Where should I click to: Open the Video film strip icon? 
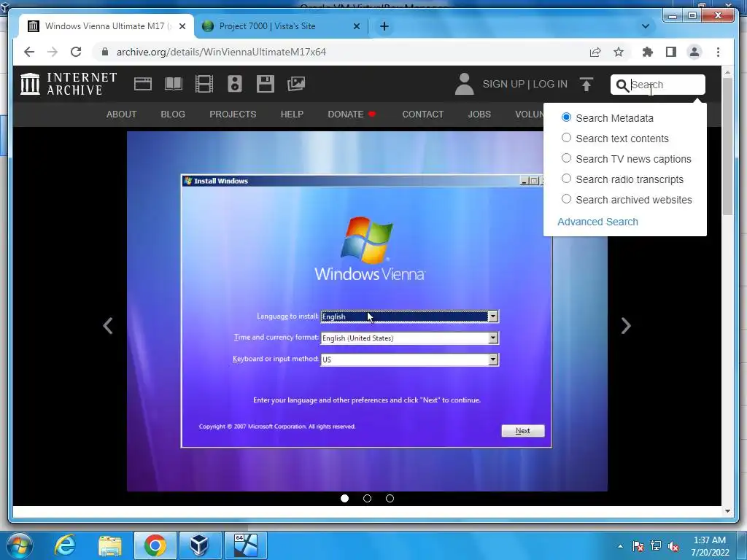click(x=204, y=84)
